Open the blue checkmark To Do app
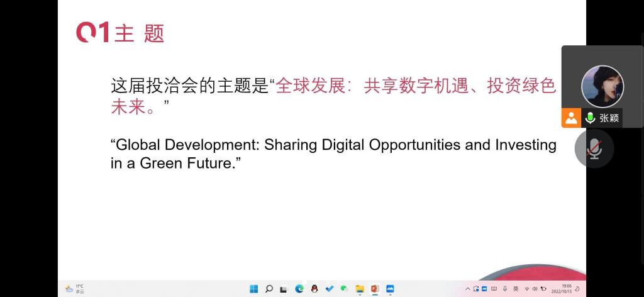The width and height of the screenshot is (644, 297). coord(330,289)
